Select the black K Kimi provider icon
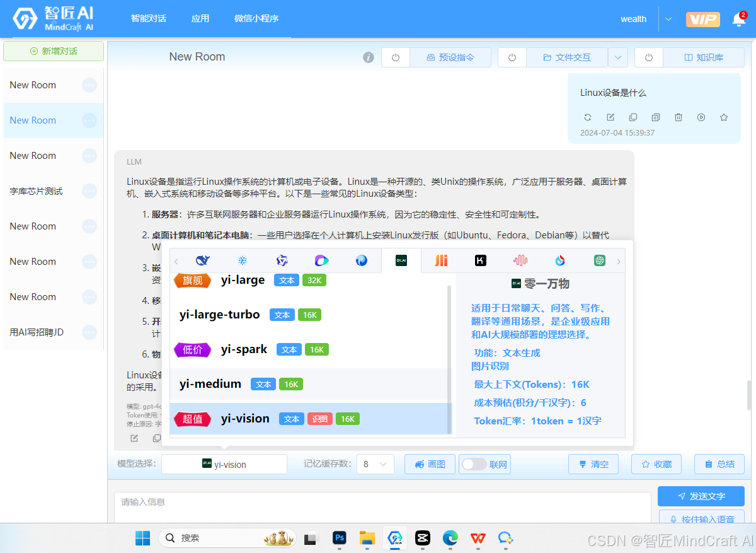Image resolution: width=756 pixels, height=553 pixels. [x=481, y=260]
